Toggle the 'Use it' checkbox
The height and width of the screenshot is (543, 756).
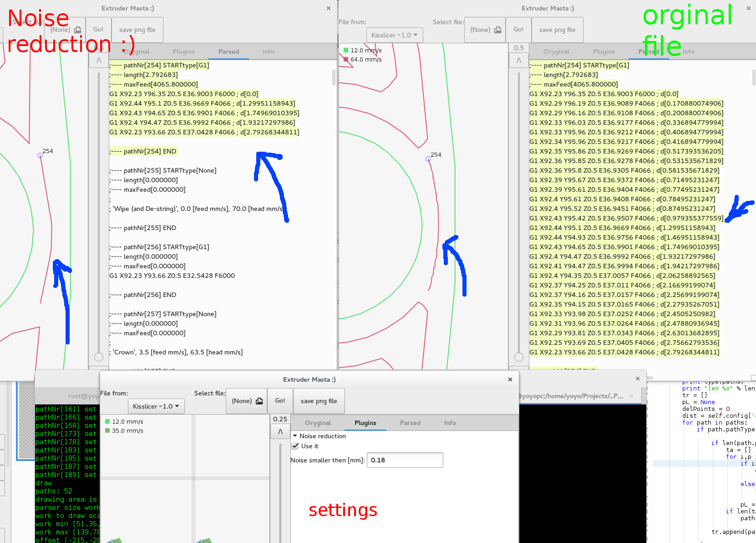pyautogui.click(x=295, y=446)
